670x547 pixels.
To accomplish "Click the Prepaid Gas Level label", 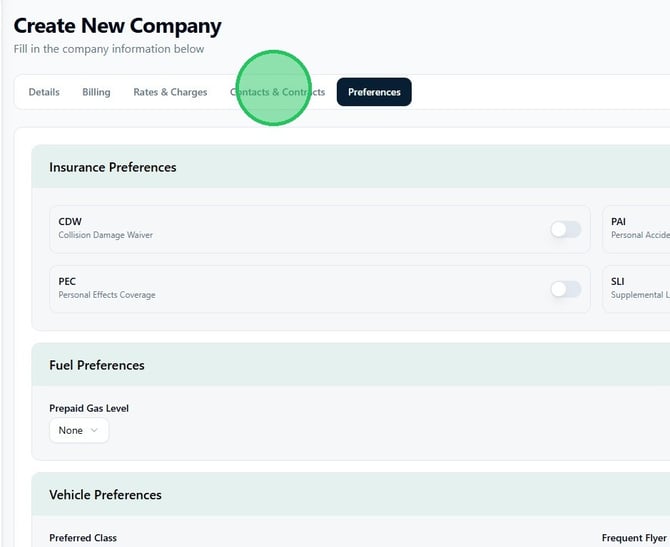I will (89, 408).
